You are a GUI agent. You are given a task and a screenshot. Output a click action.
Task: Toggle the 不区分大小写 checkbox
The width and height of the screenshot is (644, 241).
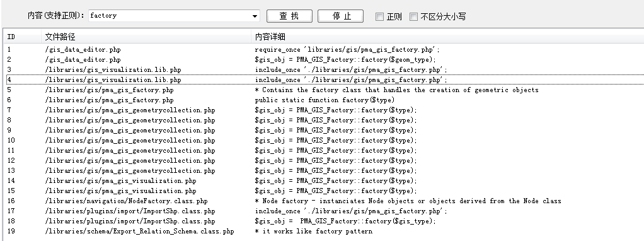pyautogui.click(x=414, y=17)
